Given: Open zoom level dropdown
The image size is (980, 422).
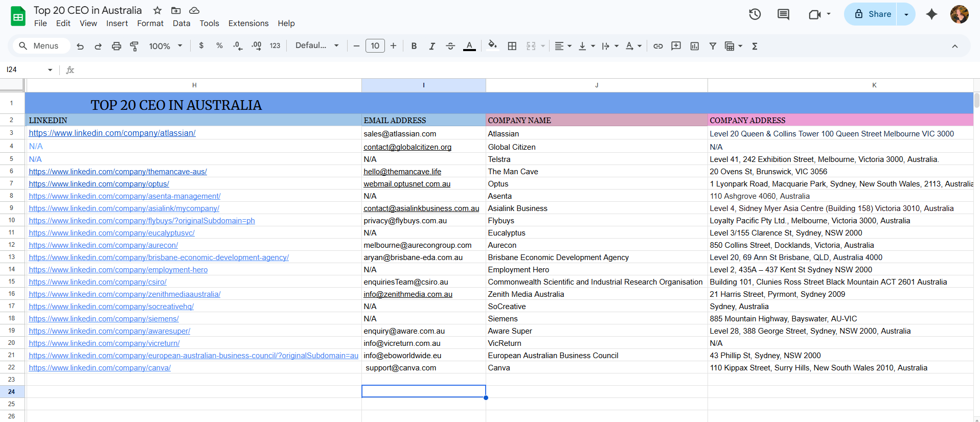Looking at the screenshot, I should pyautogui.click(x=166, y=46).
